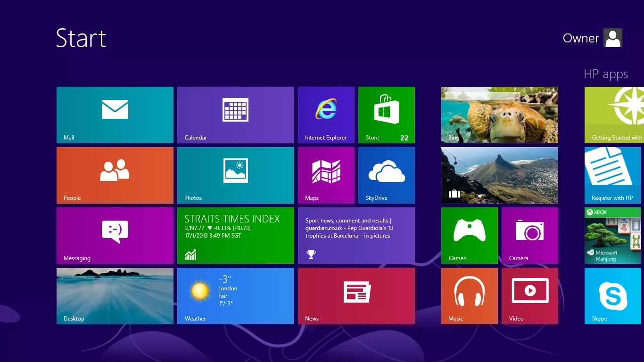Click the Owner account picture
This screenshot has width=644, height=362.
[x=613, y=38]
